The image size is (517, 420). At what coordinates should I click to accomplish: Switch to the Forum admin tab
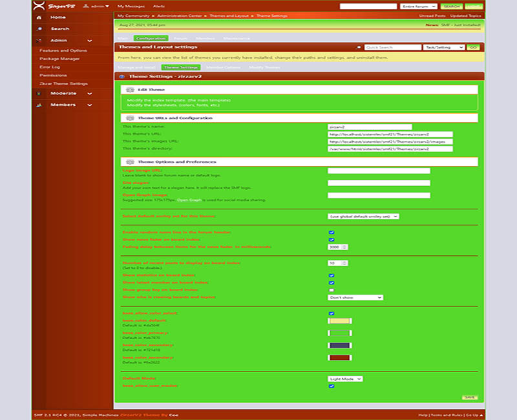point(180,38)
